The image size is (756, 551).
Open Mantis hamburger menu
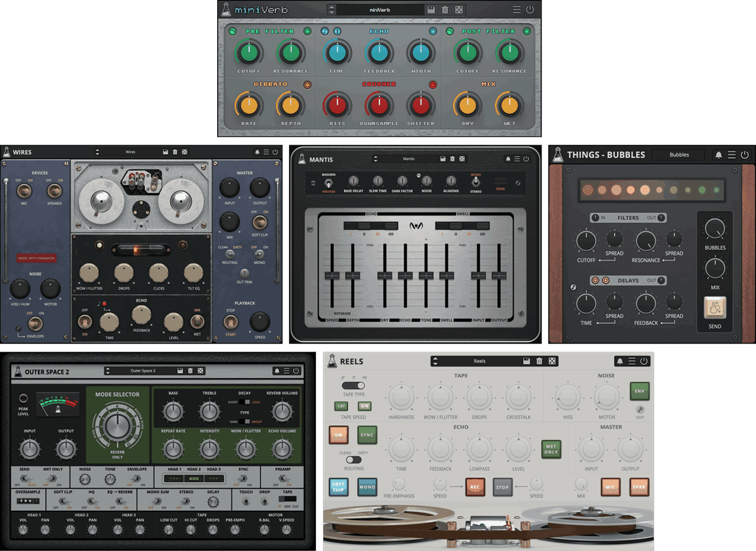point(517,159)
